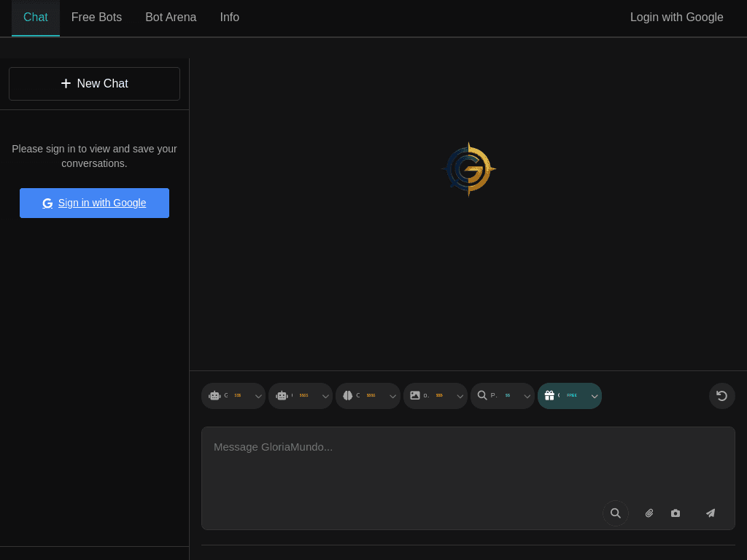Open the Chat tab
Screen dimensions: 747x560
coord(36,17)
